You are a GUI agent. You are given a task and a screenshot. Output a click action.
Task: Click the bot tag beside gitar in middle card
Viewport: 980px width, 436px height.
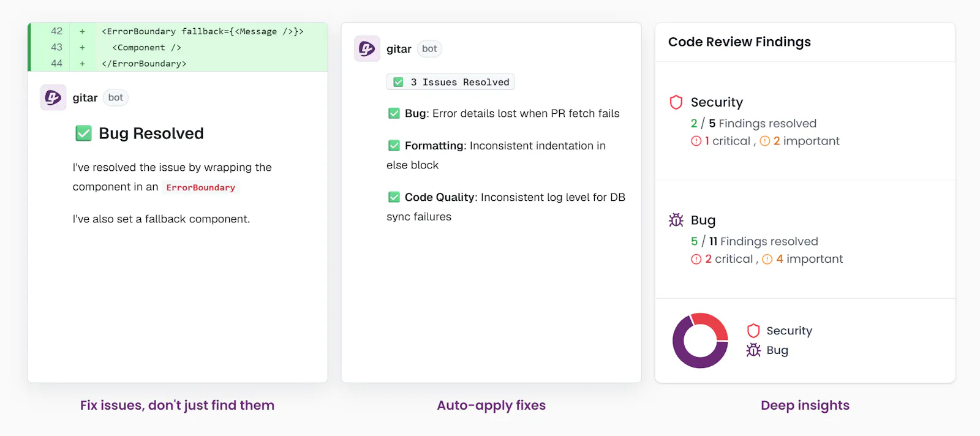(x=429, y=48)
